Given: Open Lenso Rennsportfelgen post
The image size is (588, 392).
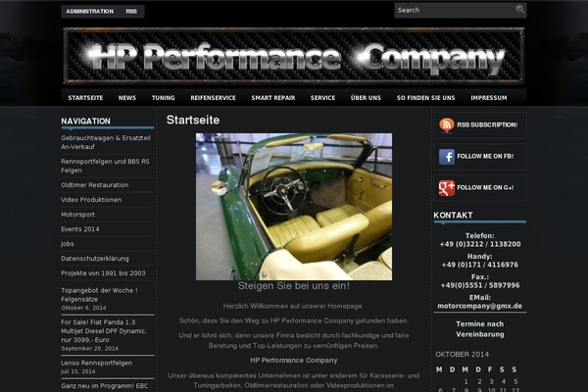Looking at the screenshot, I should [96, 363].
